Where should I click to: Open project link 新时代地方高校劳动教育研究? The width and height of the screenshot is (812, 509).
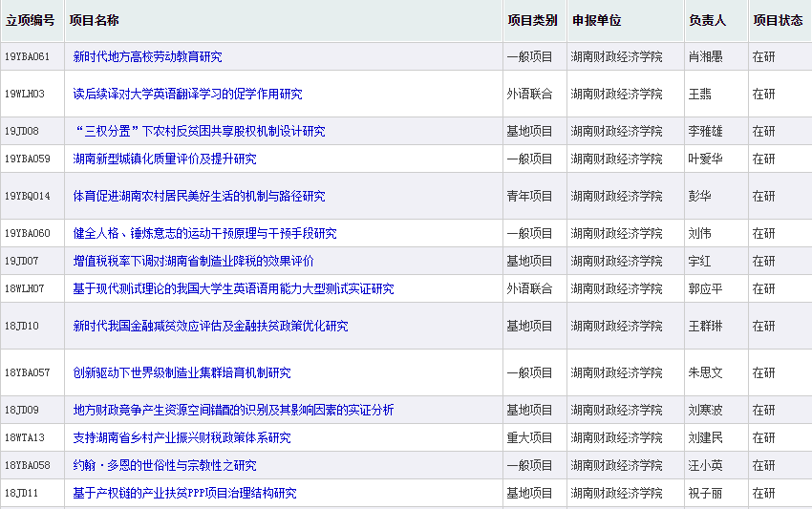point(147,56)
